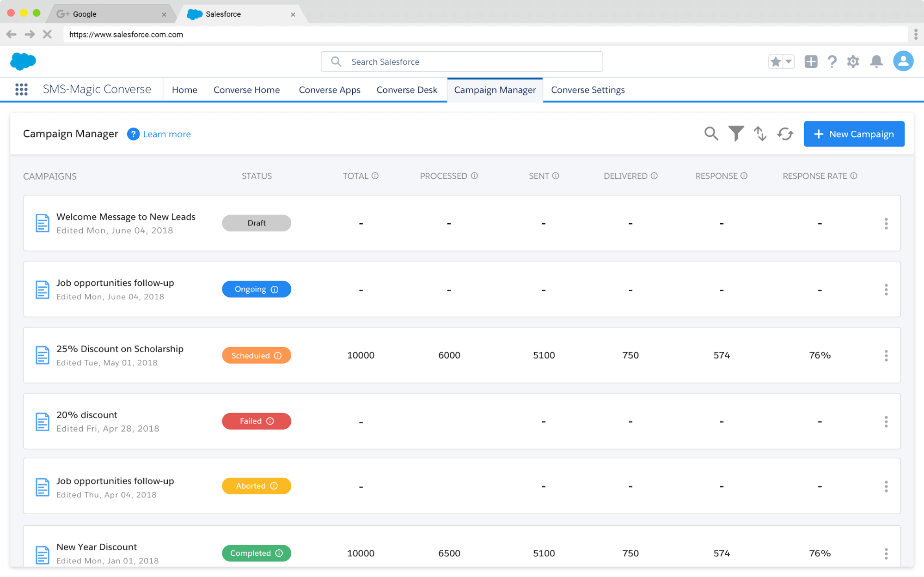
Task: Click the Failed status badge info icon
Action: click(270, 421)
